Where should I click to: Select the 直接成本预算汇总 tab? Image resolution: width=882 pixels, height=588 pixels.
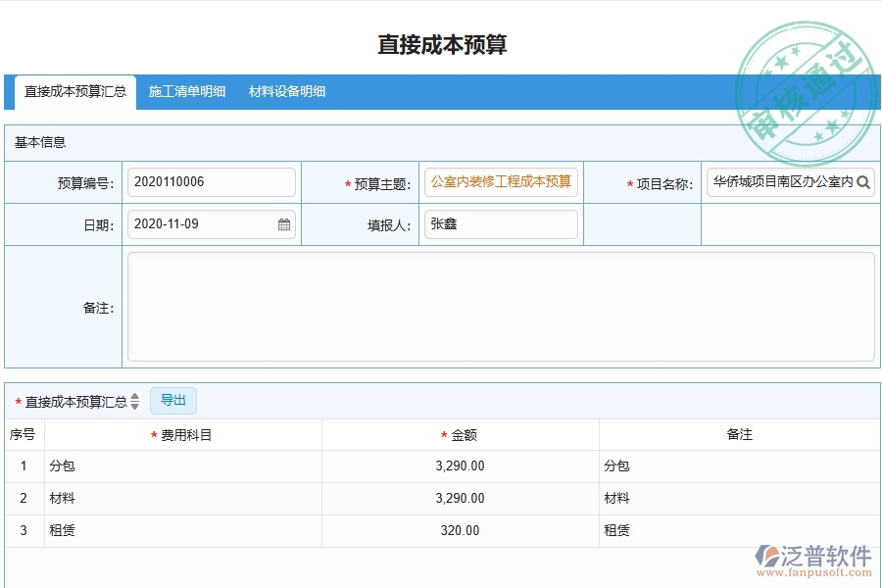click(73, 91)
